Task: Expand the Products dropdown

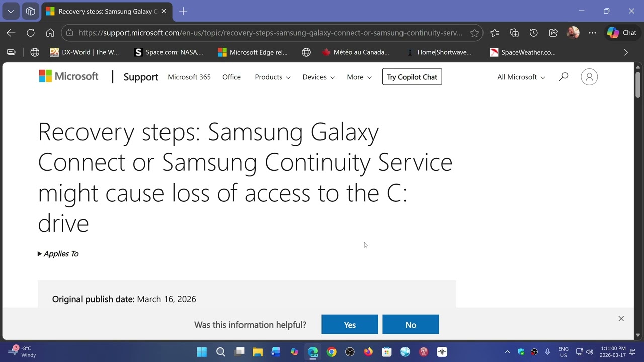Action: click(x=273, y=77)
